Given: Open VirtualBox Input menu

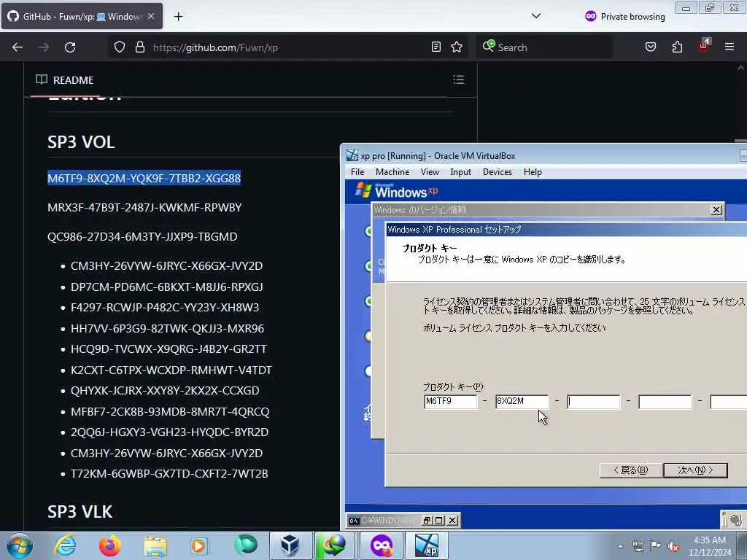Looking at the screenshot, I should point(461,172).
